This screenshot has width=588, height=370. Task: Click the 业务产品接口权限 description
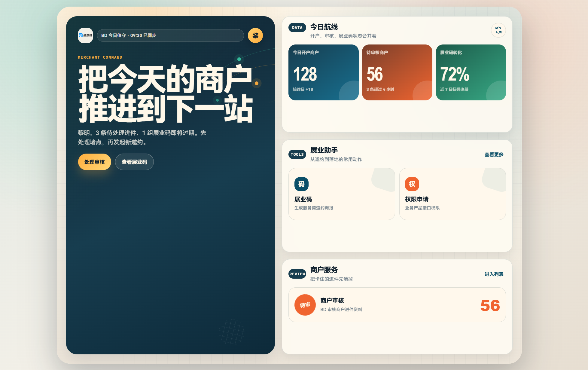[422, 208]
